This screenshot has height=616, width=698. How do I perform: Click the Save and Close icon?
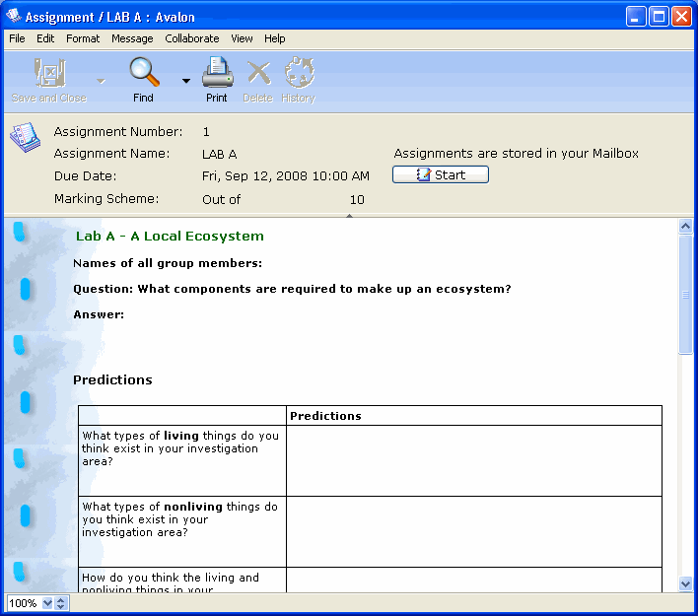point(48,73)
